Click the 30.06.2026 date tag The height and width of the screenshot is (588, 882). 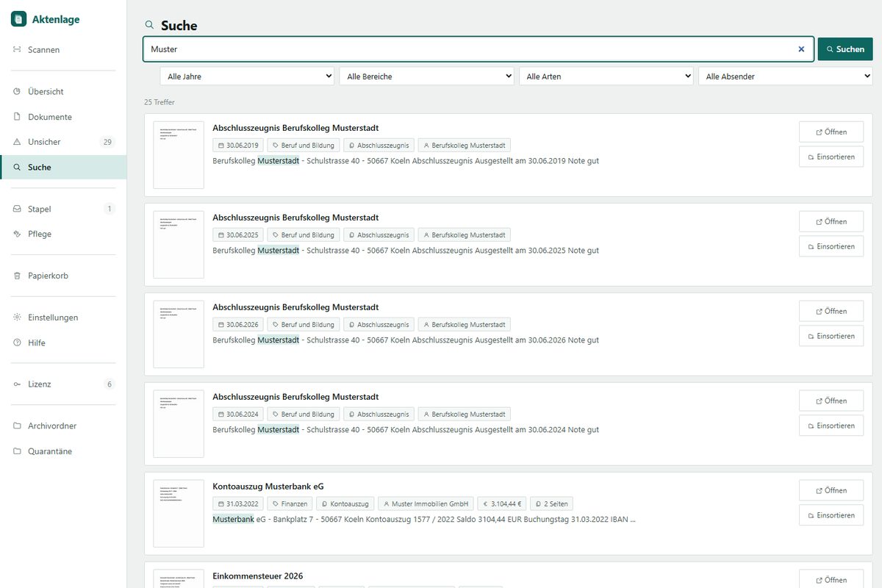pyautogui.click(x=238, y=325)
